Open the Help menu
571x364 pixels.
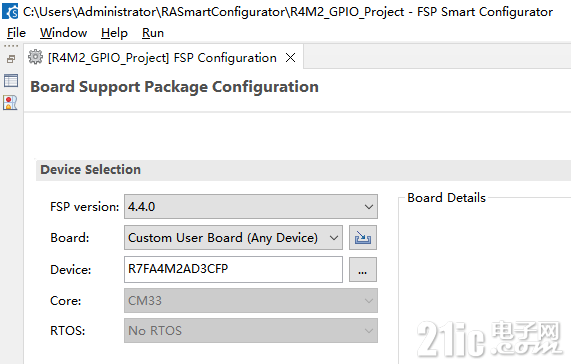point(114,33)
